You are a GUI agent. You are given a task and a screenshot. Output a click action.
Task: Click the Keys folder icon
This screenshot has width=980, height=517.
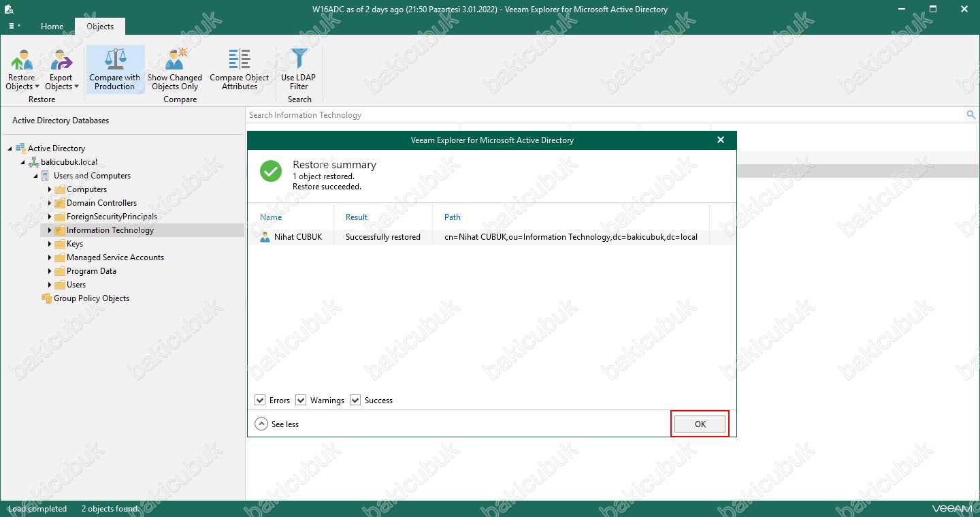[60, 244]
